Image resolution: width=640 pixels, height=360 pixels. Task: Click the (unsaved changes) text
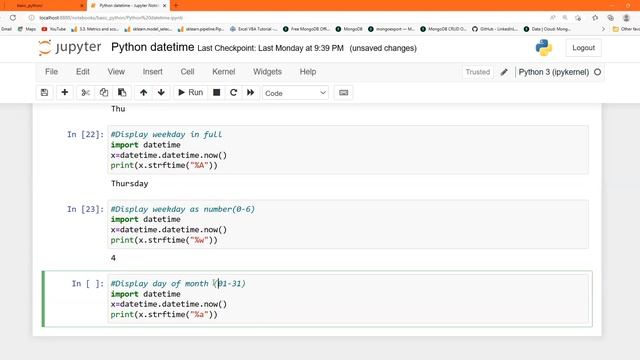click(383, 48)
